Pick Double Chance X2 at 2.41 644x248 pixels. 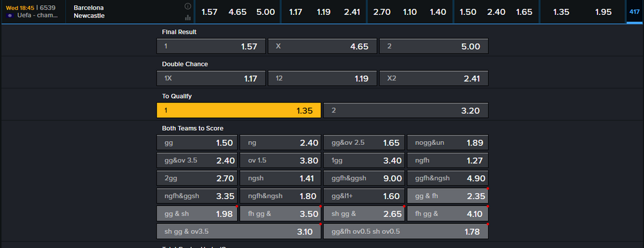pyautogui.click(x=433, y=79)
